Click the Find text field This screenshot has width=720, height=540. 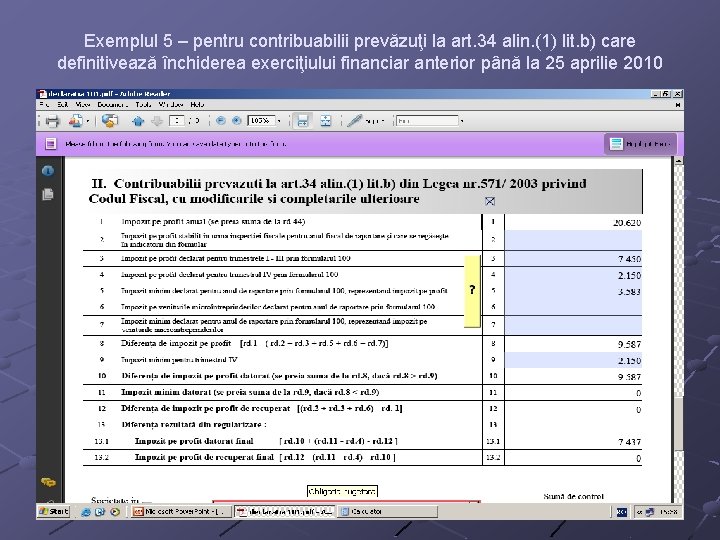pyautogui.click(x=427, y=121)
